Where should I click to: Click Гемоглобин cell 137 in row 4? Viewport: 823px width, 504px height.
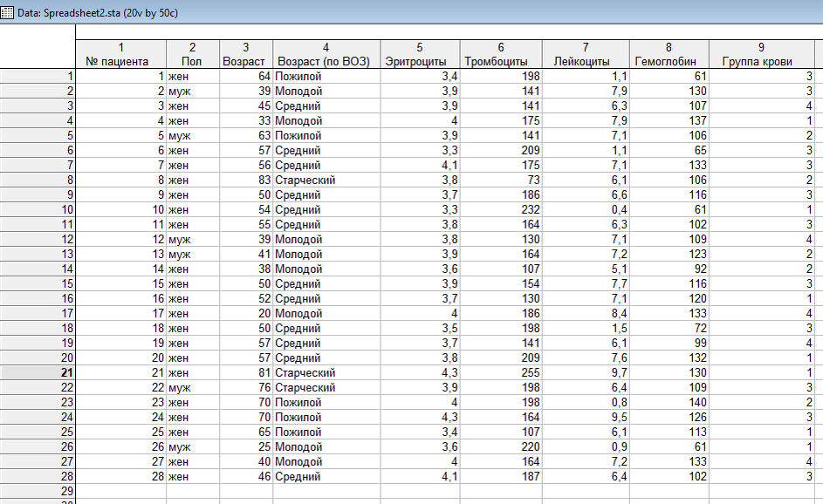pyautogui.click(x=669, y=120)
